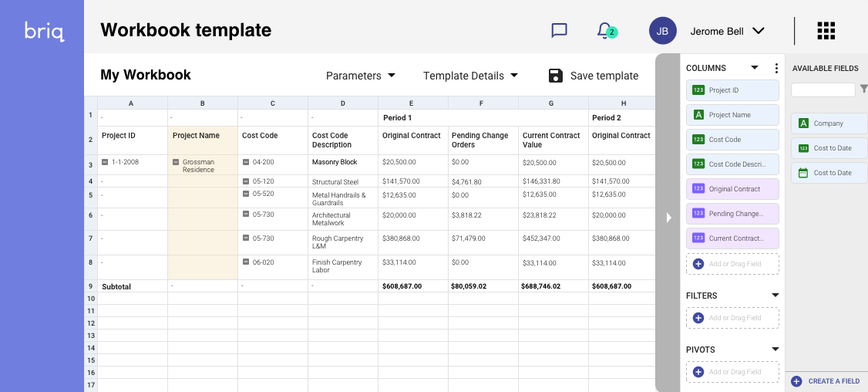Image resolution: width=868 pixels, height=392 pixels.
Task: Open the notifications bell
Action: [604, 30]
